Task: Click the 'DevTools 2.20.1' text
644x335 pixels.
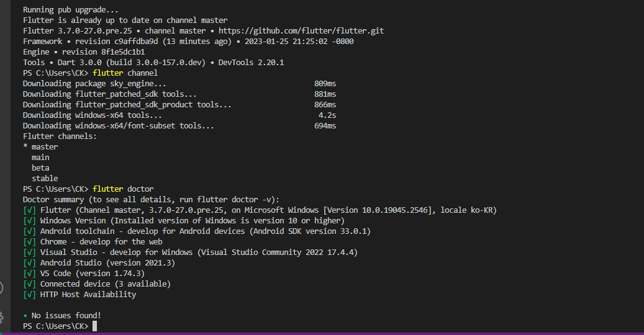Action: click(251, 62)
